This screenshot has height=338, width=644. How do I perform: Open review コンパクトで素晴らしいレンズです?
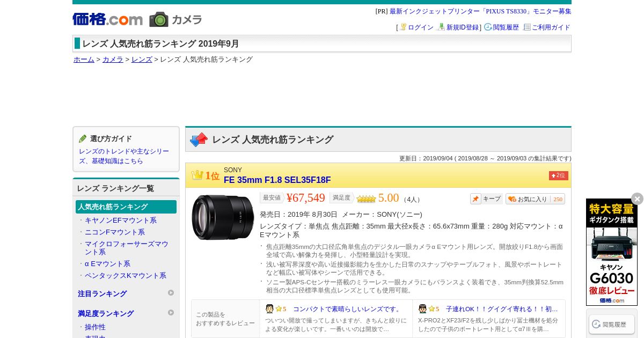[348, 310]
